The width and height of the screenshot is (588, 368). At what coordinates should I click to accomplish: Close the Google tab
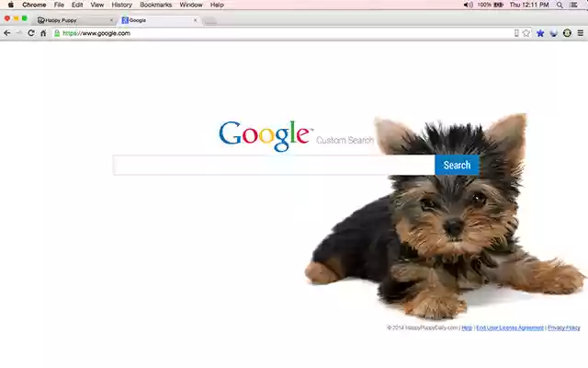pyautogui.click(x=195, y=20)
